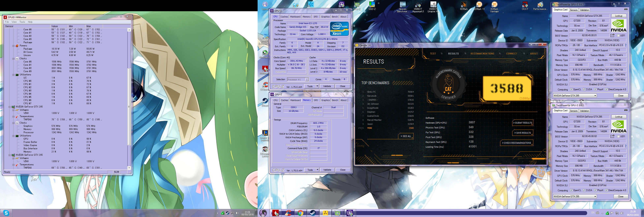Open the 3DMark 11 desktop shortcut
The height and width of the screenshot is (217, 644).
click(x=479, y=6)
